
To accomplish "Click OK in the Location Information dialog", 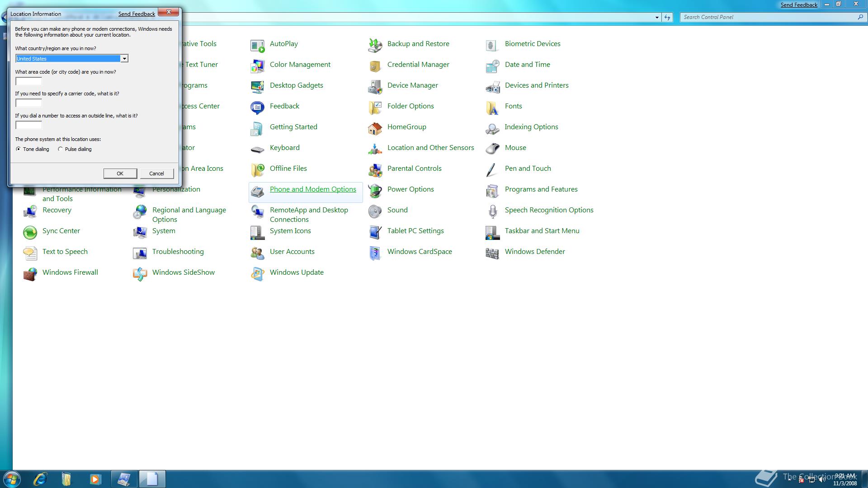I will (x=120, y=174).
